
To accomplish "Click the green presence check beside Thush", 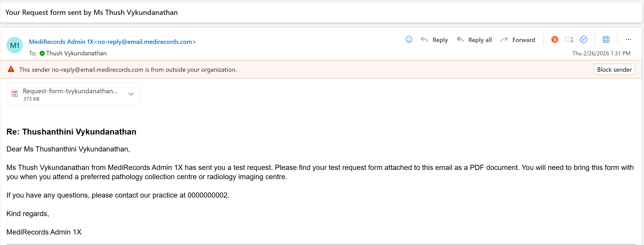I will (42, 53).
